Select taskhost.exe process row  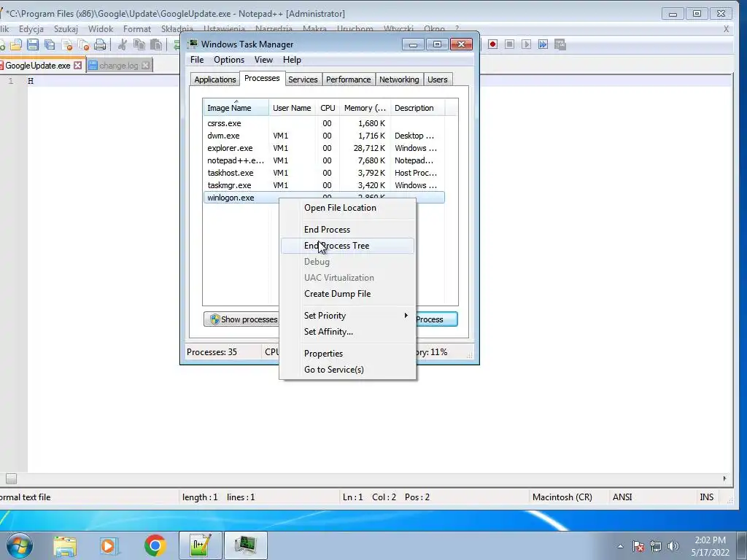point(324,173)
